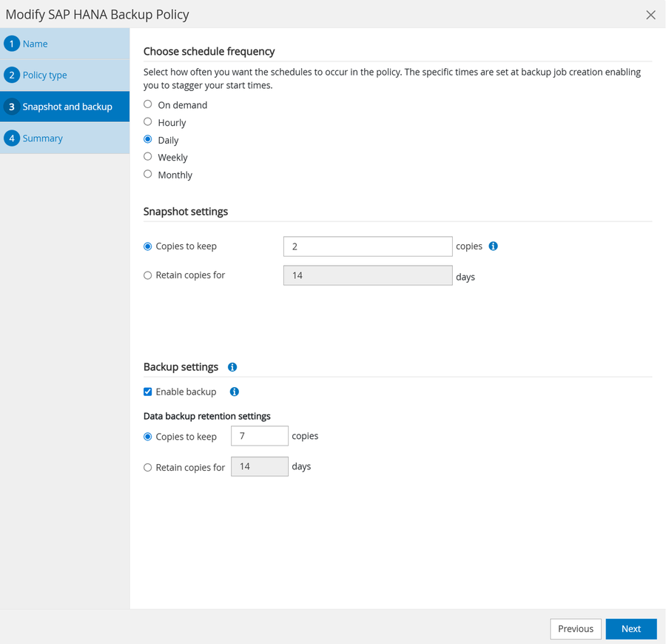The height and width of the screenshot is (644, 666).
Task: Select Hourly schedule frequency
Action: [x=148, y=122]
